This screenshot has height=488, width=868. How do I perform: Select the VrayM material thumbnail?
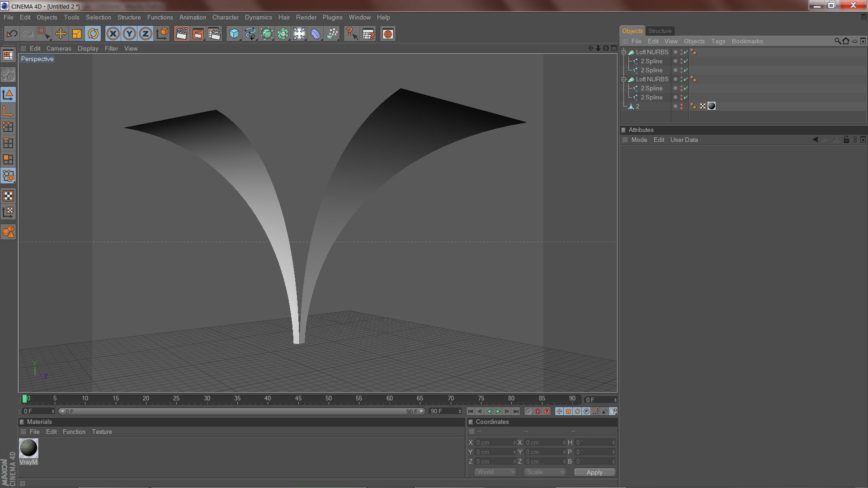point(28,448)
